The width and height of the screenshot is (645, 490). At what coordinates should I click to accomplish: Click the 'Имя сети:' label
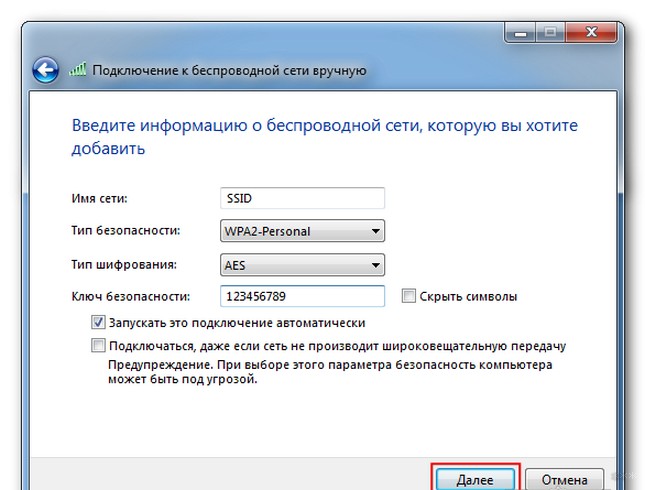(x=100, y=198)
